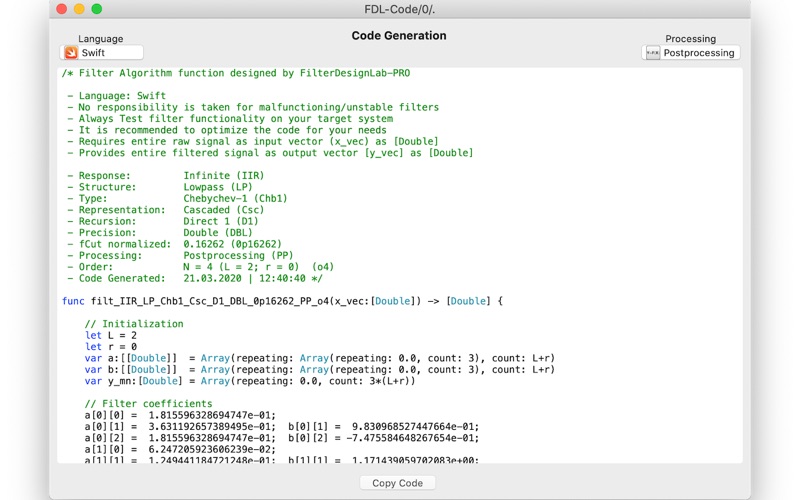Click the Swift logo icon
This screenshot has height=500, width=800.
coord(71,53)
